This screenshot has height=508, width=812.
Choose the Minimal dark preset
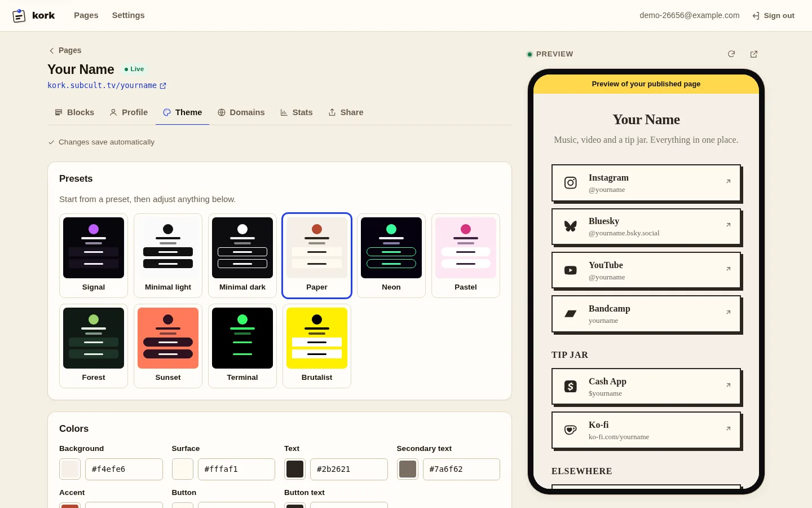242,256
